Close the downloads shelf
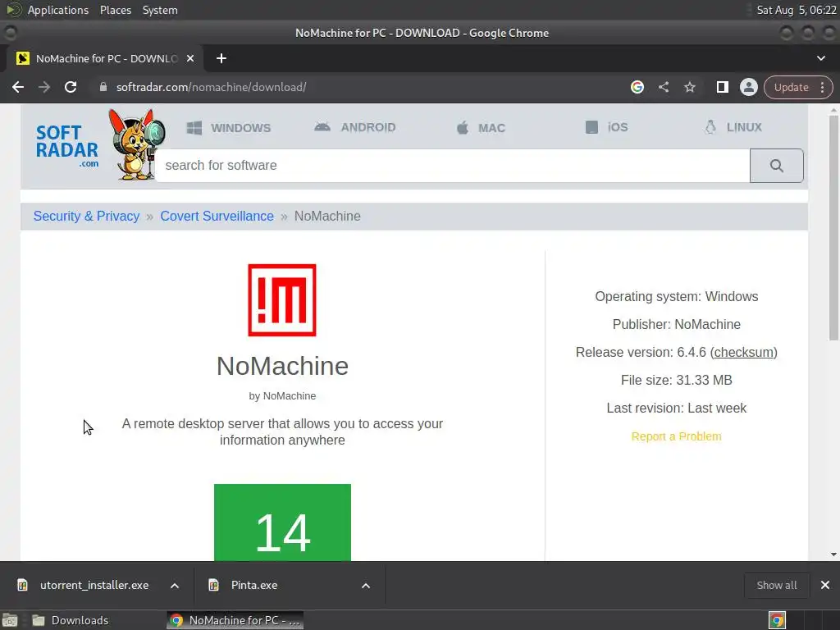Viewport: 840px width, 630px height. tap(825, 586)
